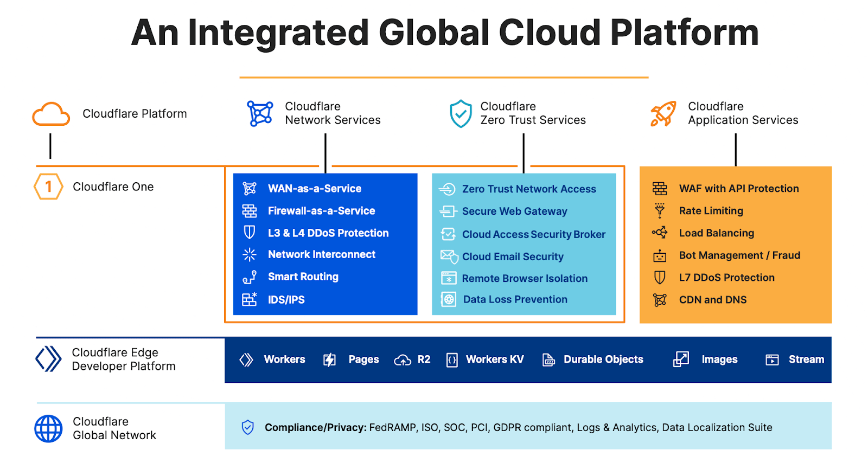
Task: Click the Rate Limiting funnel icon
Action: click(660, 210)
